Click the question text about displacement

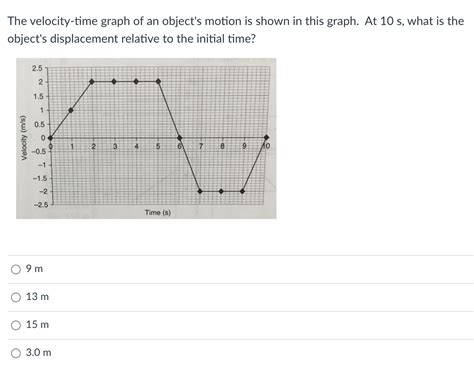pyautogui.click(x=236, y=30)
